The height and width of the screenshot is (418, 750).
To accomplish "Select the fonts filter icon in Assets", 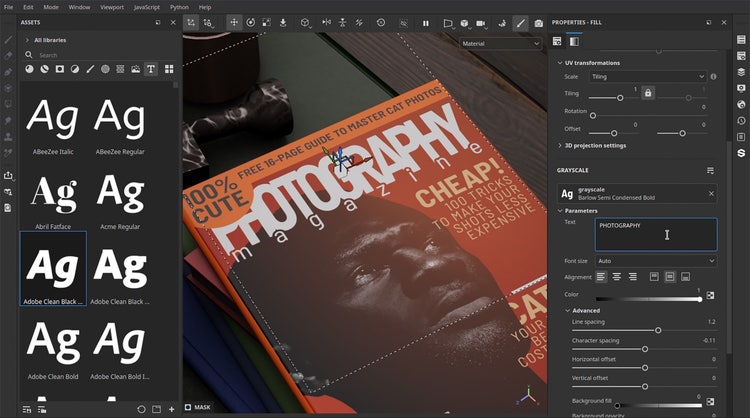I will point(151,69).
